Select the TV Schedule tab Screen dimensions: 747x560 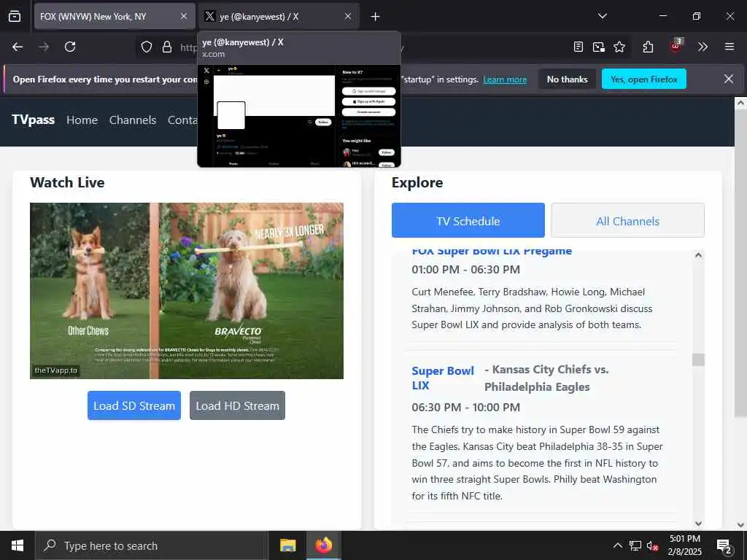pos(468,220)
